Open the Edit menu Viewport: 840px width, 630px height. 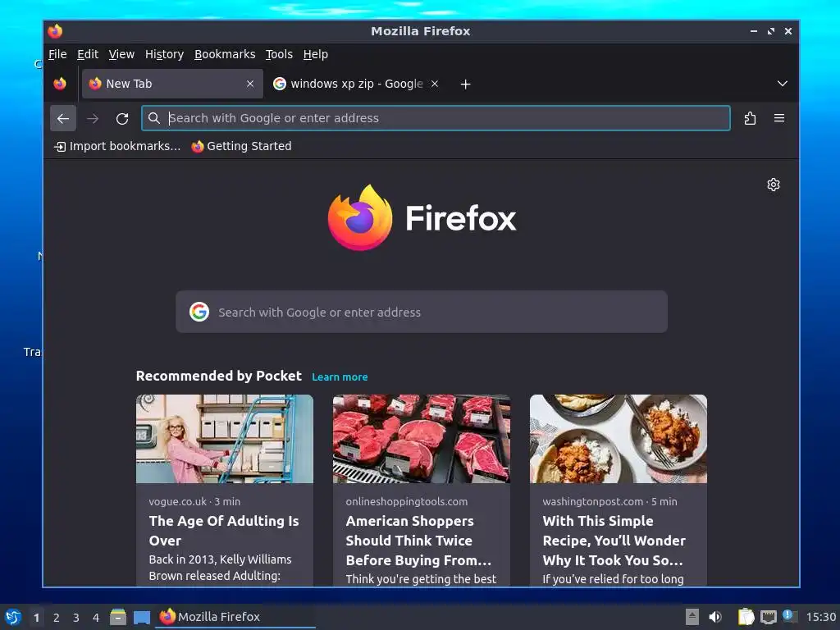click(x=87, y=55)
